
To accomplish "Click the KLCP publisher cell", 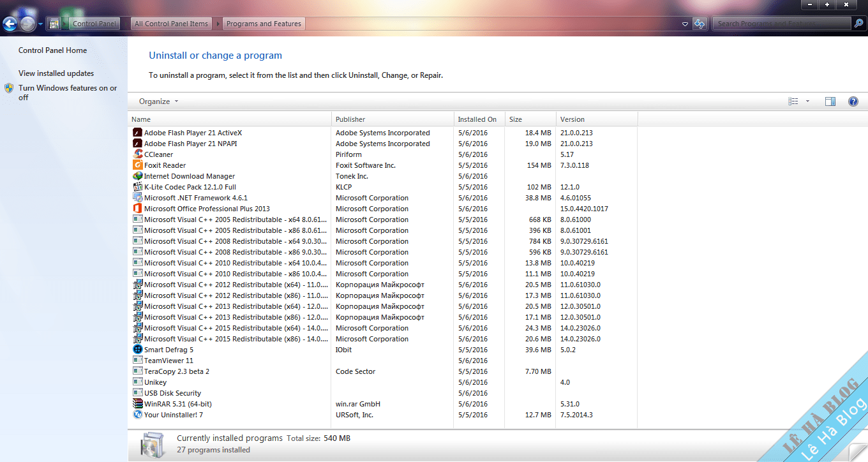I will click(344, 187).
